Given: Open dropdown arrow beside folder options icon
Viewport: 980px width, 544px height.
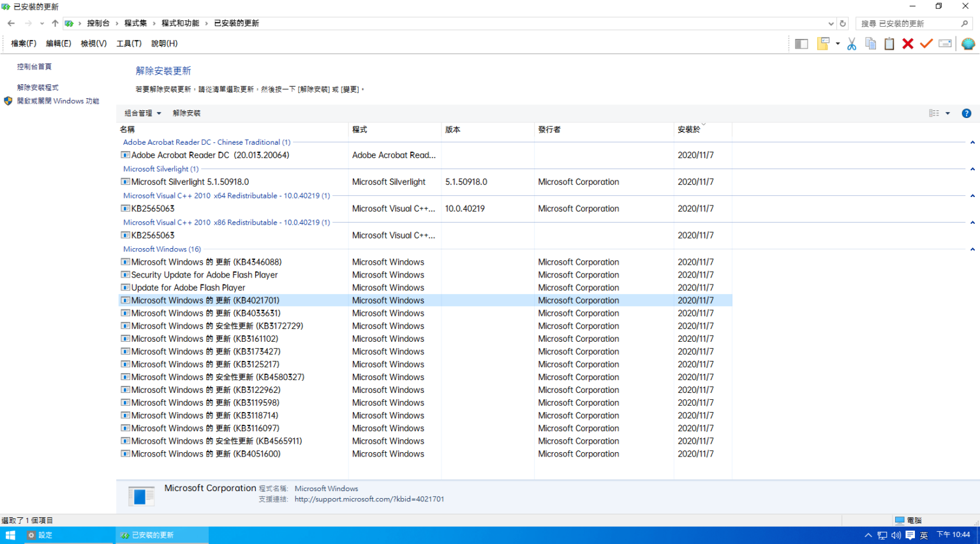Looking at the screenshot, I should pos(837,43).
